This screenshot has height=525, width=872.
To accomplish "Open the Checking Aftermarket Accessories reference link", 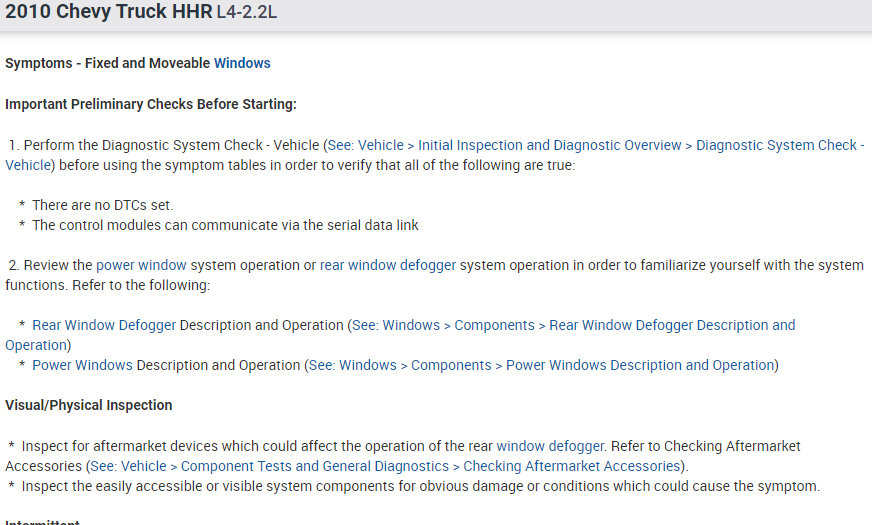I will (x=386, y=466).
